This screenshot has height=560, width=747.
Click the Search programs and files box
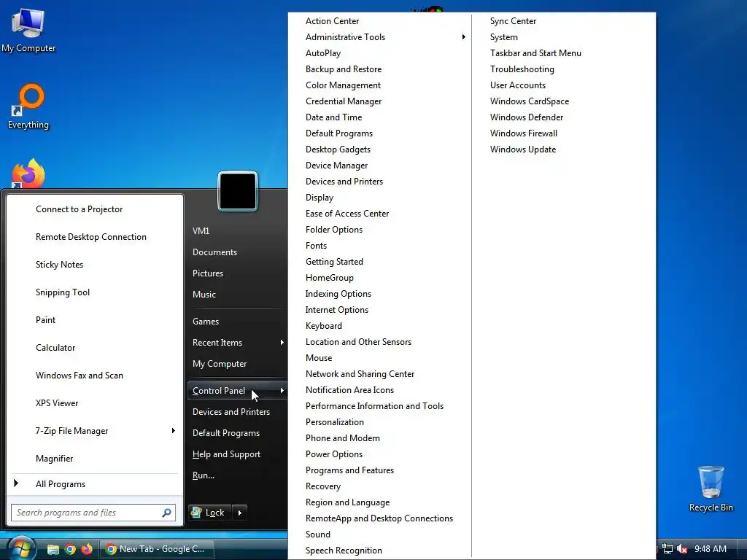pyautogui.click(x=93, y=513)
